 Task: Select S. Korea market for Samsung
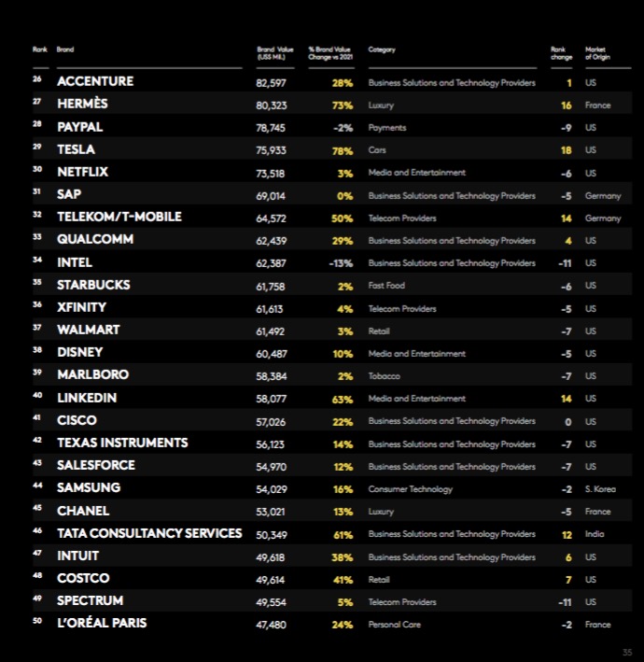600,488
